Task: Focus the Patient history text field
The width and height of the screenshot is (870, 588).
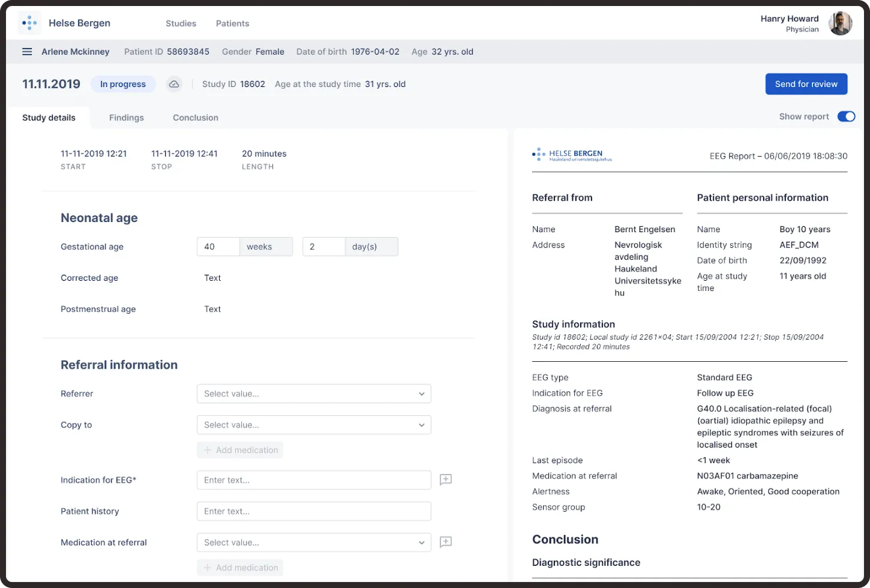Action: (314, 511)
